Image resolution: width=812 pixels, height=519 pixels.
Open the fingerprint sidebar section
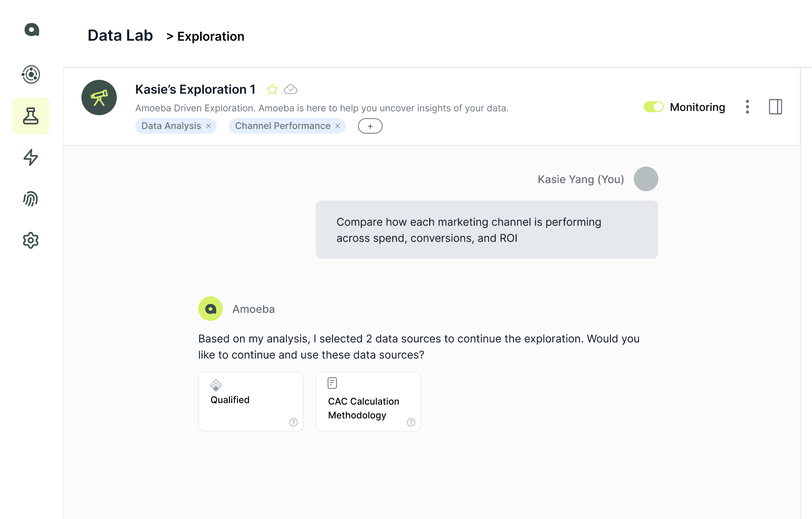[x=31, y=199]
